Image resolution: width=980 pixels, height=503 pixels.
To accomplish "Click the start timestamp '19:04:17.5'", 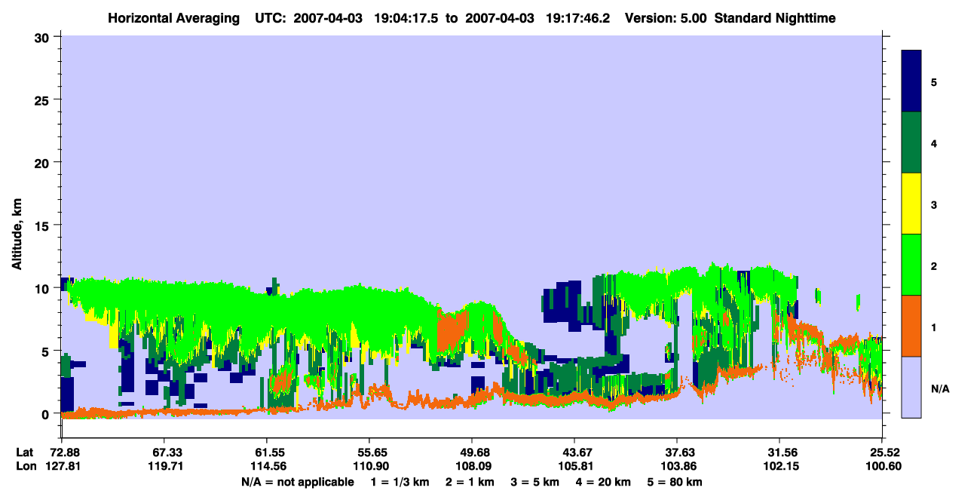I will tap(406, 18).
